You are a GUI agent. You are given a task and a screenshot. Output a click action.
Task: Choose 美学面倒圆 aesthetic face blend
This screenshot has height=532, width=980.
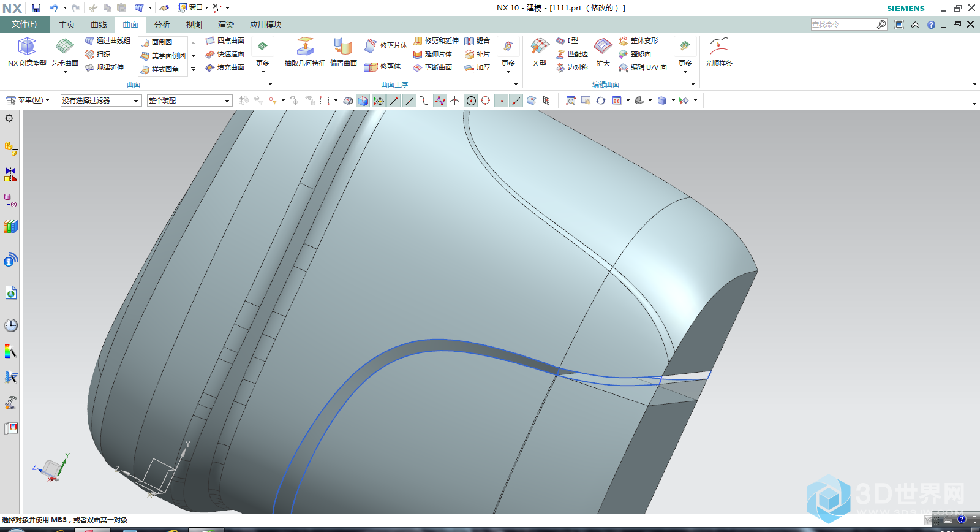162,56
